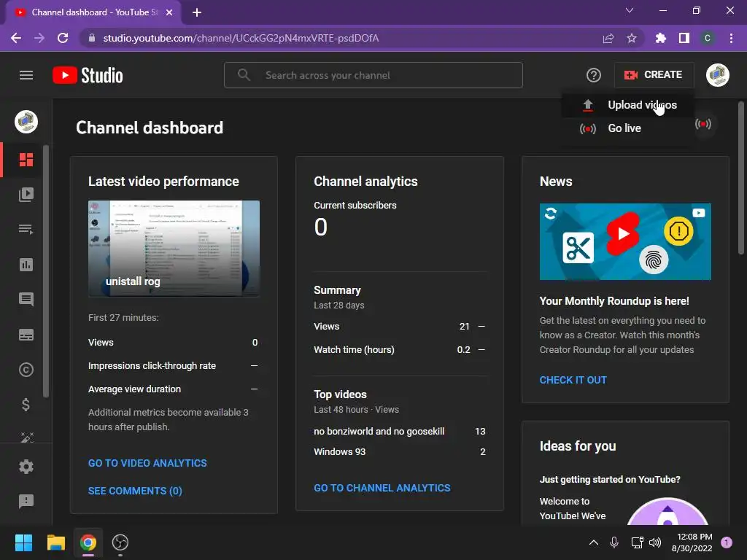Open 'Windows 93' top video
747x560 pixels.
pyautogui.click(x=339, y=452)
